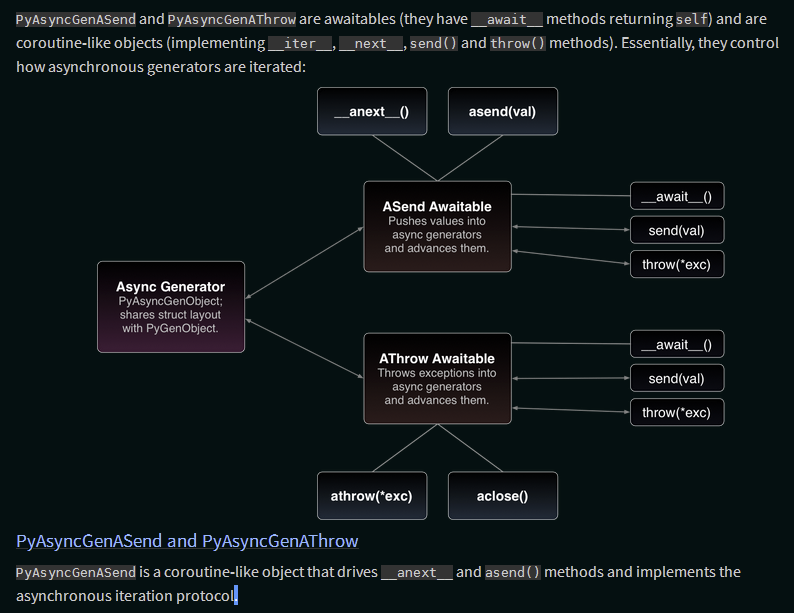The width and height of the screenshot is (794, 613).
Task: Click the __anext__ inline code in bottom paragraph
Action: [417, 573]
